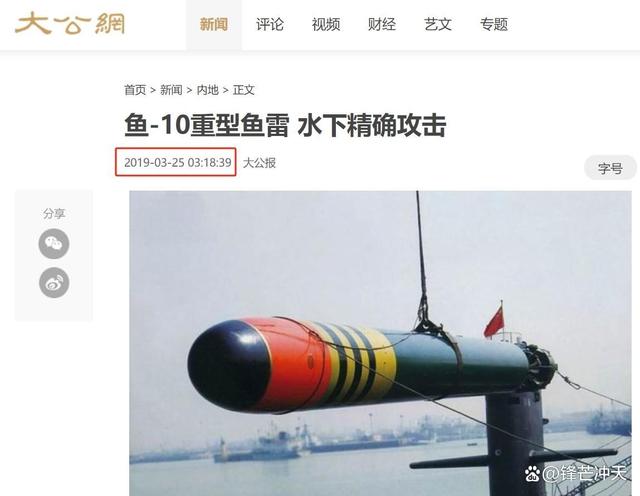The width and height of the screenshot is (640, 496).
Task: Share article via Weibo icon
Action: pyautogui.click(x=54, y=282)
